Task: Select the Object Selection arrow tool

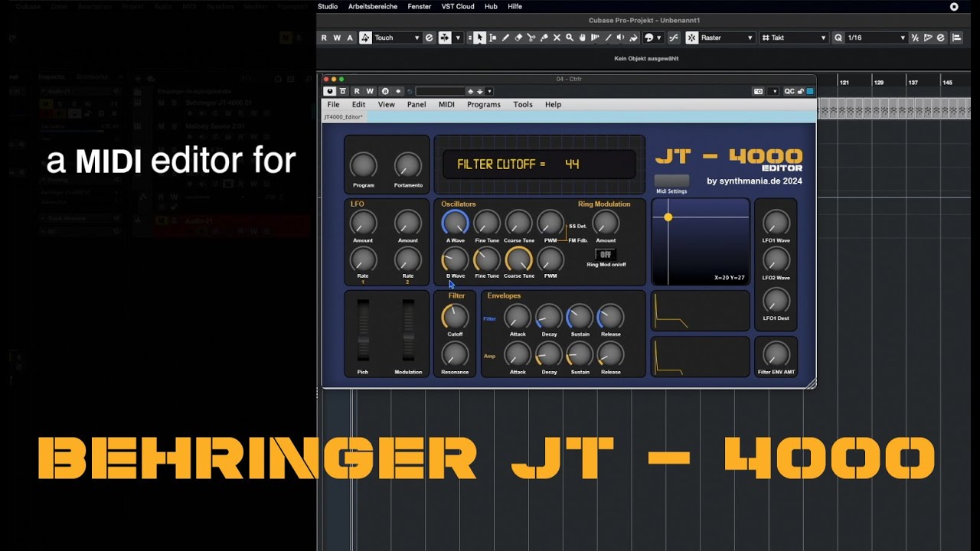Action: click(480, 37)
